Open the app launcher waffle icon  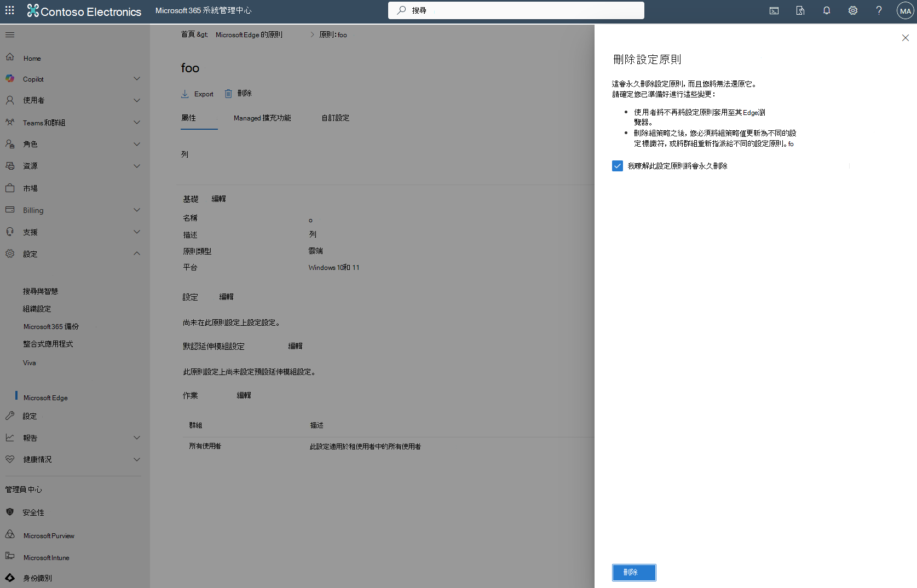coord(10,10)
